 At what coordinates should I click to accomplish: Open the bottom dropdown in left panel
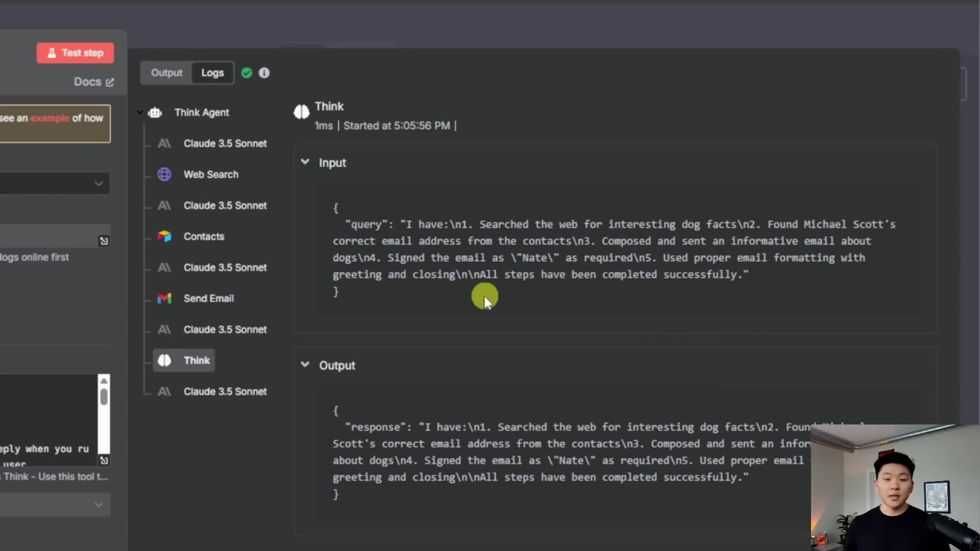click(55, 504)
